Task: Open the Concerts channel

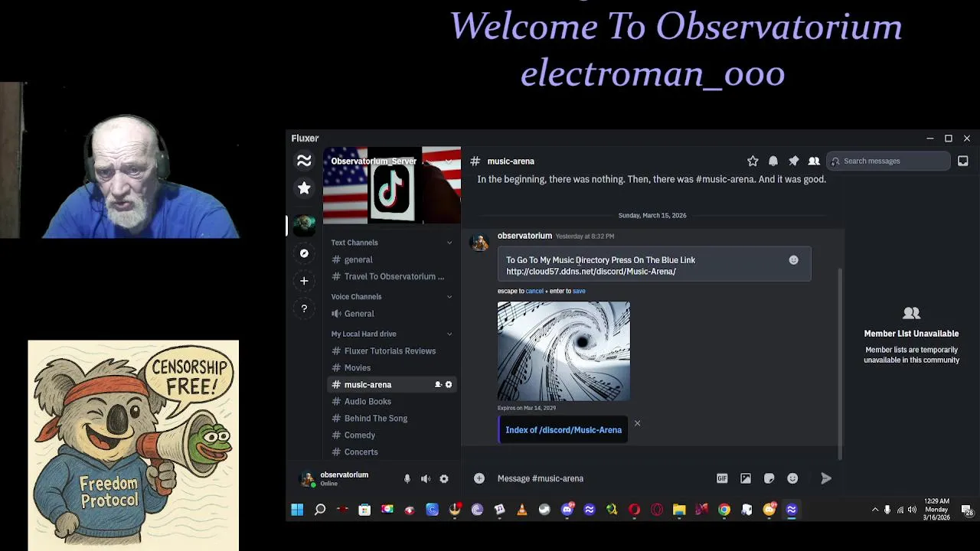Action: point(392,452)
